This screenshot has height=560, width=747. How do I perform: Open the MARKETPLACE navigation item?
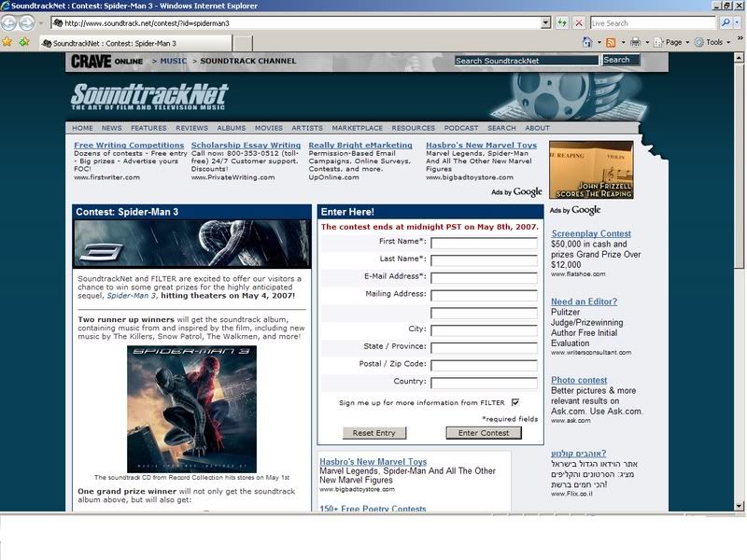click(x=358, y=128)
